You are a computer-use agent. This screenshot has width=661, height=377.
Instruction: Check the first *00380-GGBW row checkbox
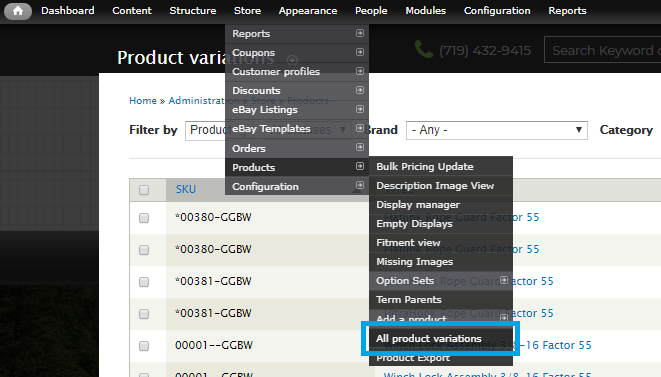click(144, 218)
